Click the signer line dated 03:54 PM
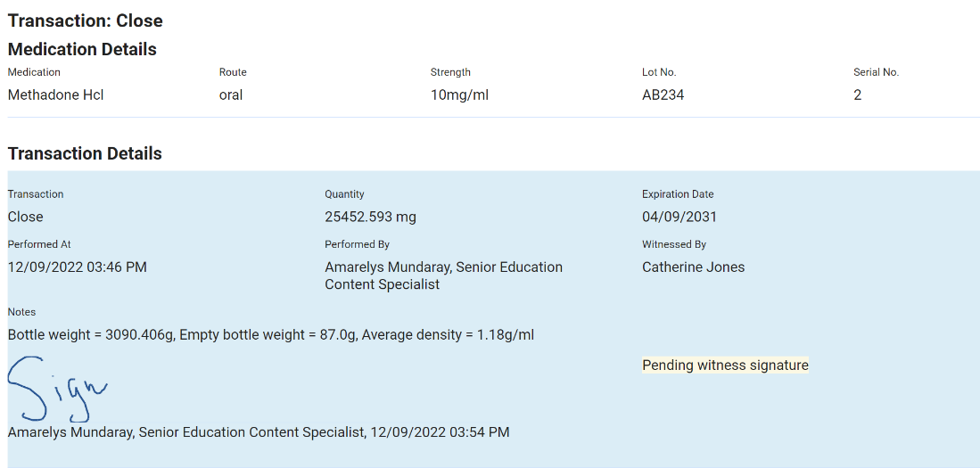Viewport: 980px width, 468px height. tap(259, 432)
